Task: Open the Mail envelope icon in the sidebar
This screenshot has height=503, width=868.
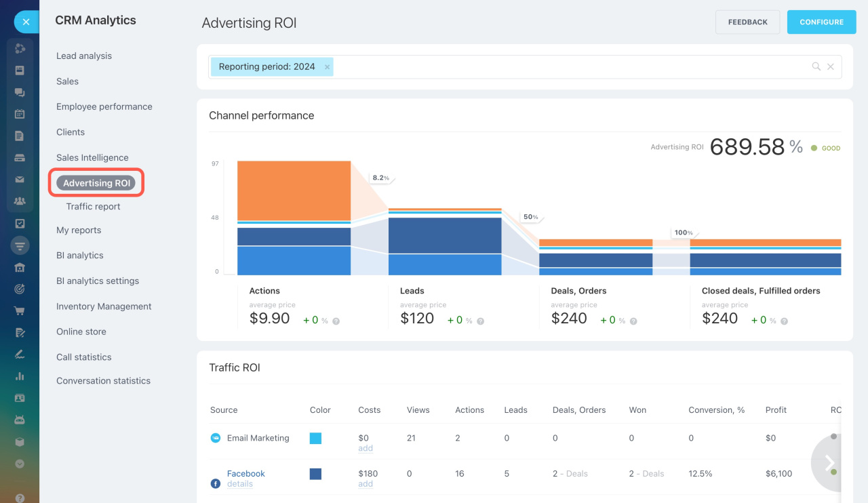Action: pyautogui.click(x=20, y=179)
